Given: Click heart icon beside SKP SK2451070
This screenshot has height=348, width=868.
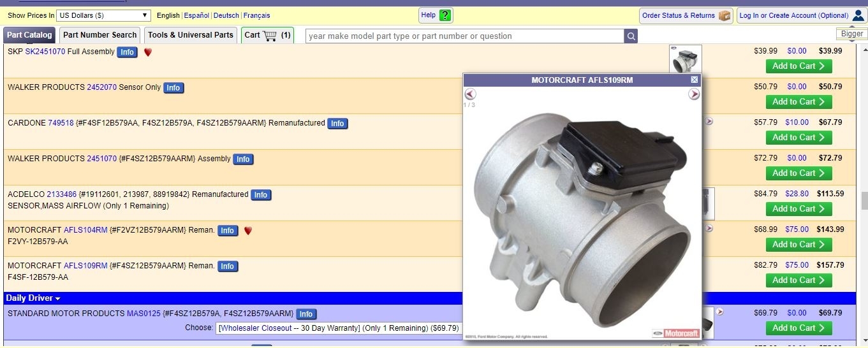Looking at the screenshot, I should coord(148,52).
